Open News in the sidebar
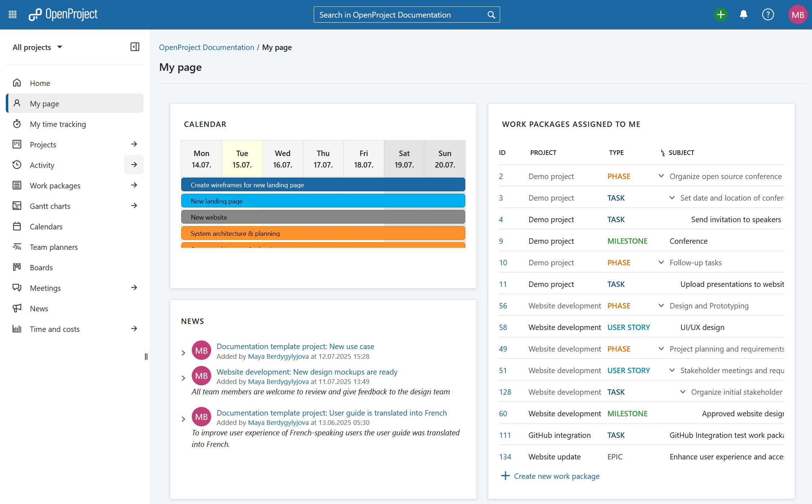The height and width of the screenshot is (504, 812). (75, 308)
